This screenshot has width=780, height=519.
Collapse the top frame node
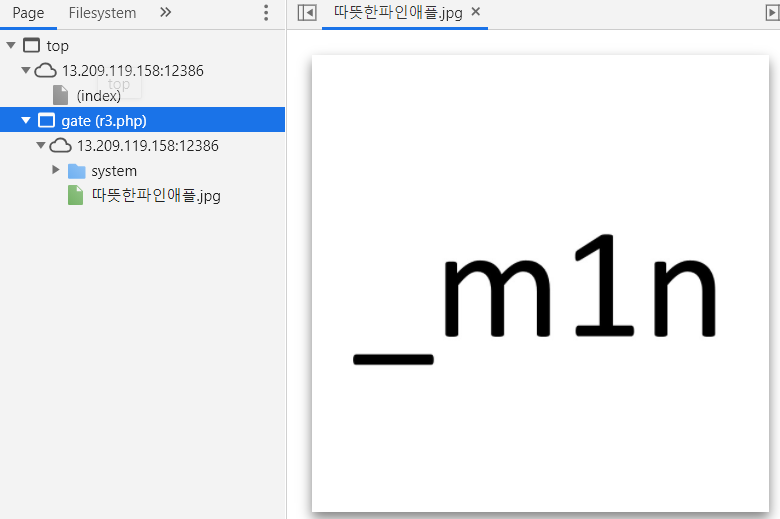pos(11,45)
